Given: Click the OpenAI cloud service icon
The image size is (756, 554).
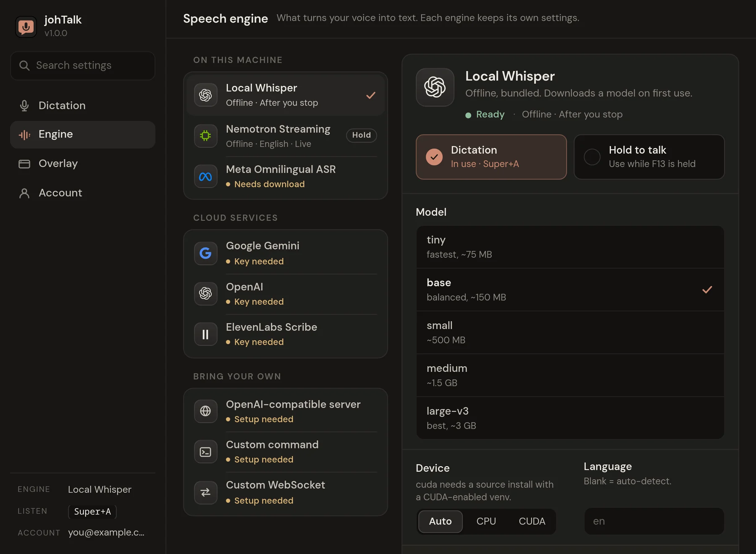Looking at the screenshot, I should (205, 293).
